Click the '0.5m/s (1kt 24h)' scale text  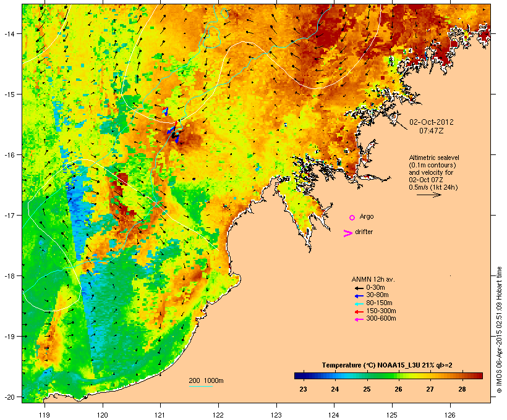[x=433, y=187]
